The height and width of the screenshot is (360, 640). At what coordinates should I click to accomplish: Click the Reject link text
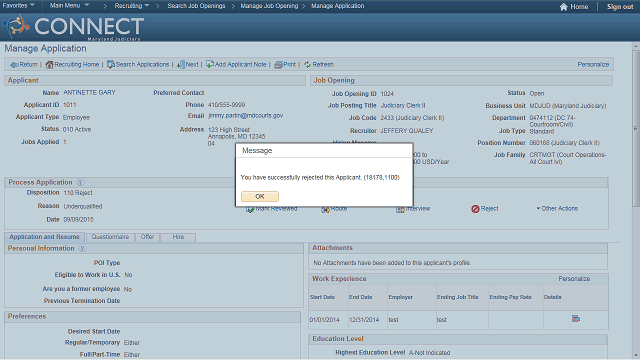[x=489, y=209]
